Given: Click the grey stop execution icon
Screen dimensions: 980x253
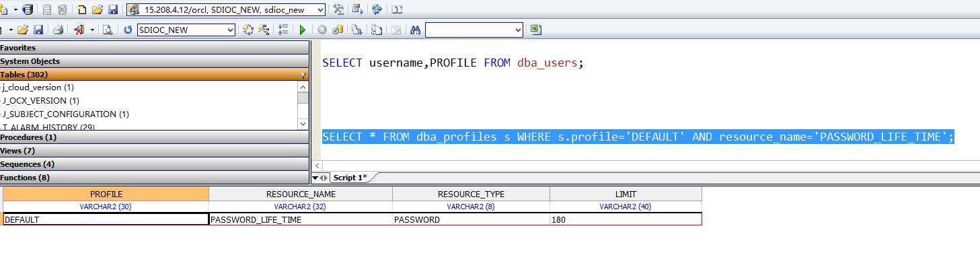Looking at the screenshot, I should click(322, 30).
